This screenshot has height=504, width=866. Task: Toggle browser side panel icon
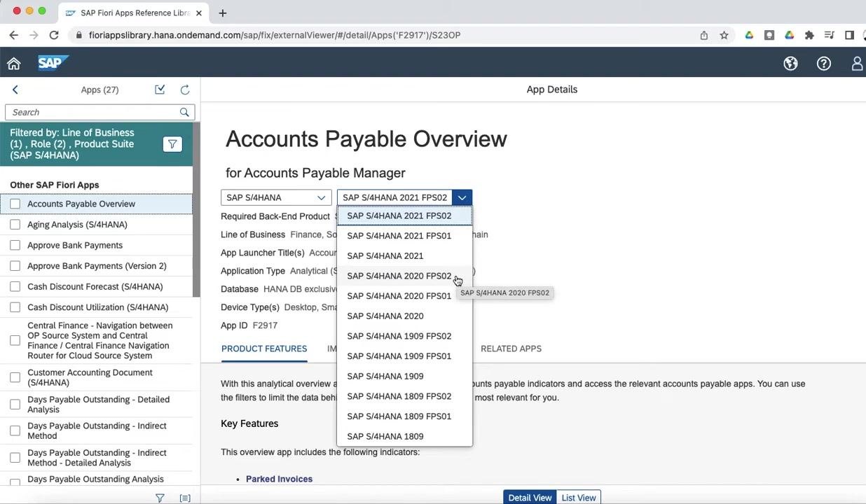pyautogui.click(x=849, y=35)
